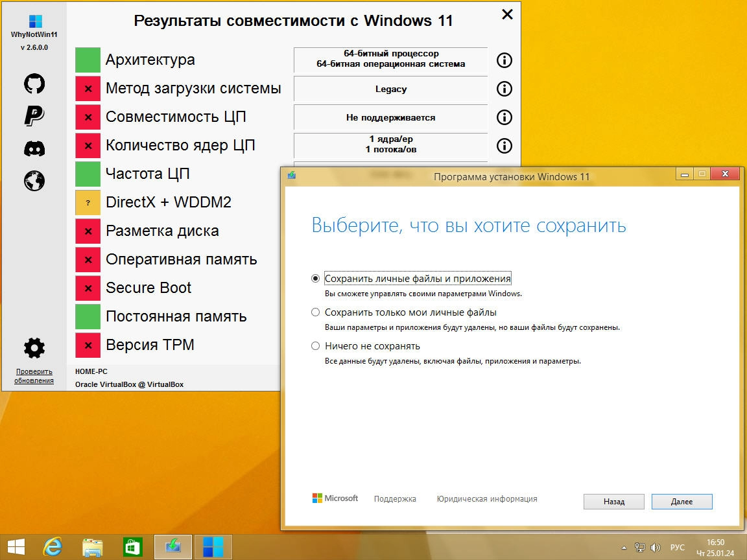747x560 pixels.
Task: Click the WhyNotWin11 logo in sidebar
Action: pos(35,22)
